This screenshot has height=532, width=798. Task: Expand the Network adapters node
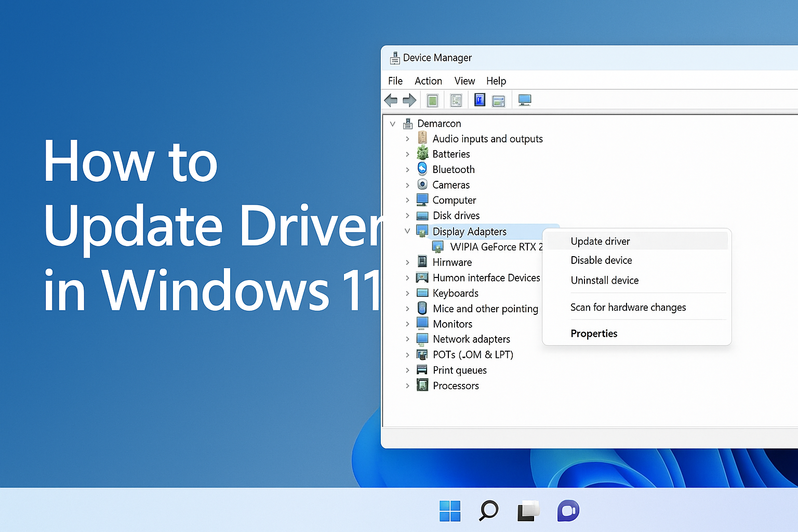point(407,339)
